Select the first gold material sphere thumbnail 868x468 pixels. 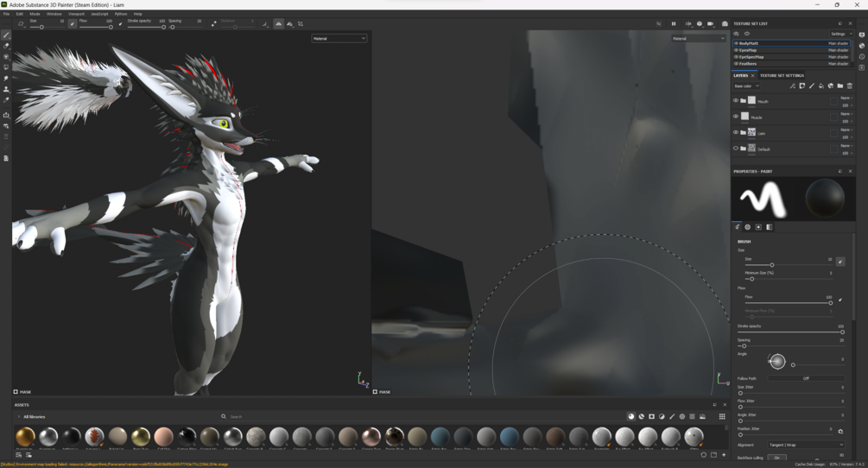coord(25,436)
